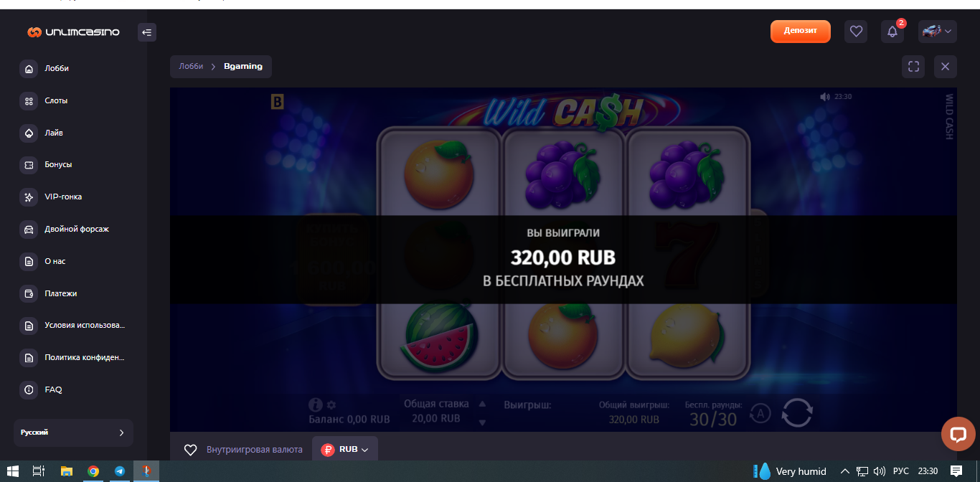The height and width of the screenshot is (482, 980).
Task: Open the favorites heart icon in header
Action: pyautogui.click(x=856, y=32)
